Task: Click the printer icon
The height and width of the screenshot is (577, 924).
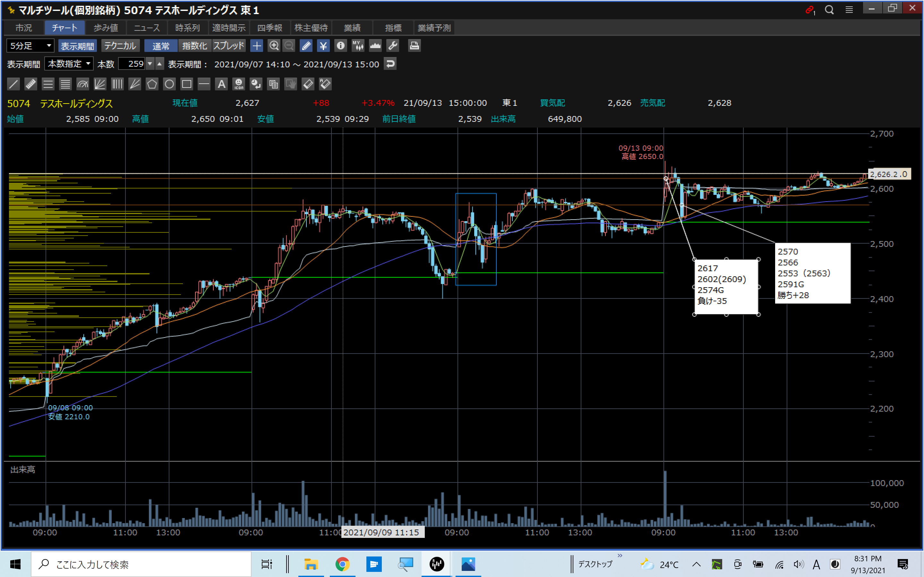Action: (x=414, y=46)
